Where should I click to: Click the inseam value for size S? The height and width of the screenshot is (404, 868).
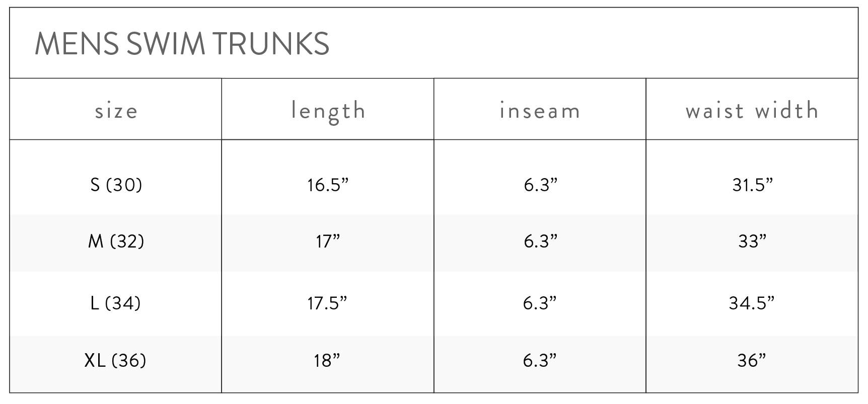tap(540, 185)
